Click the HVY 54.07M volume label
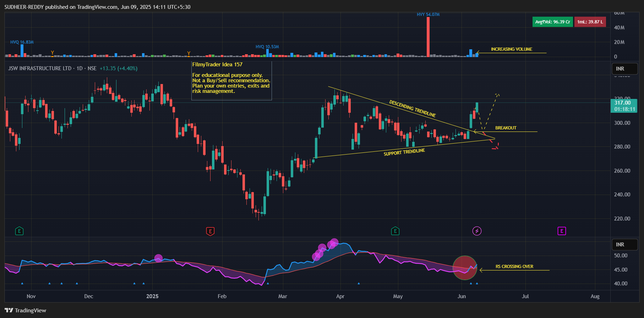This screenshot has width=644, height=318. click(428, 15)
